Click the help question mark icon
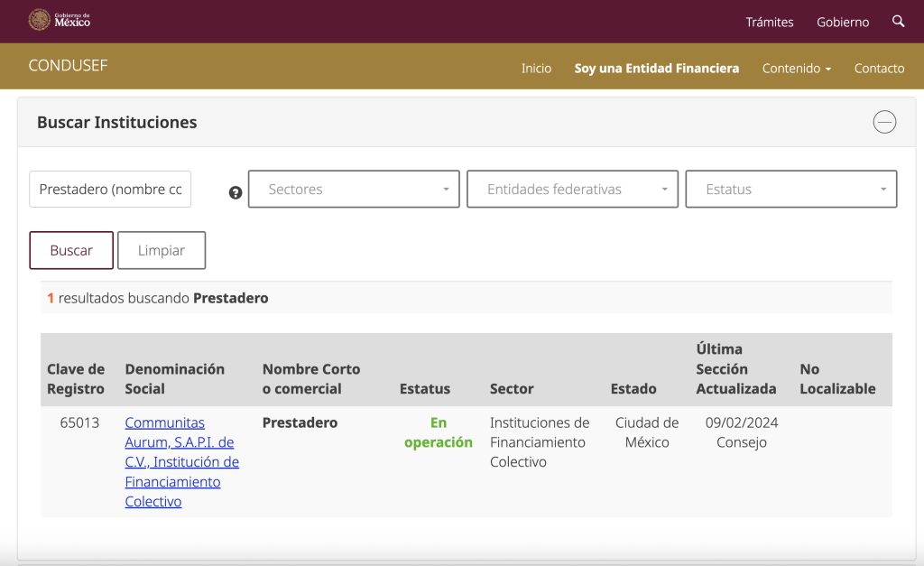 (236, 193)
